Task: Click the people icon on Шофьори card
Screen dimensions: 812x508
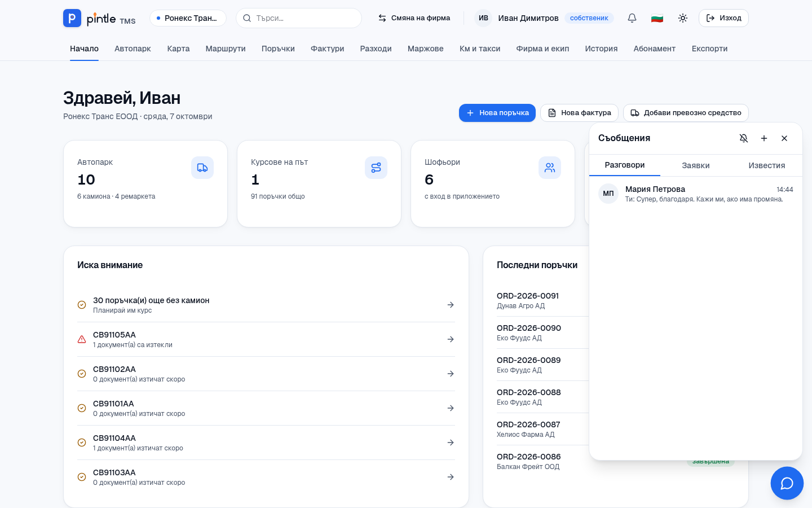Action: tap(550, 168)
